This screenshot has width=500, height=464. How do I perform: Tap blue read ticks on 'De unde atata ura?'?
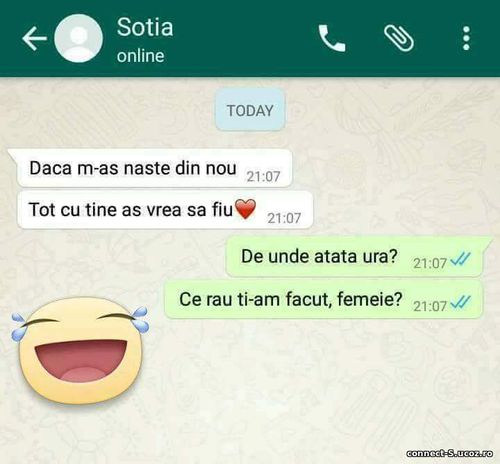460,259
